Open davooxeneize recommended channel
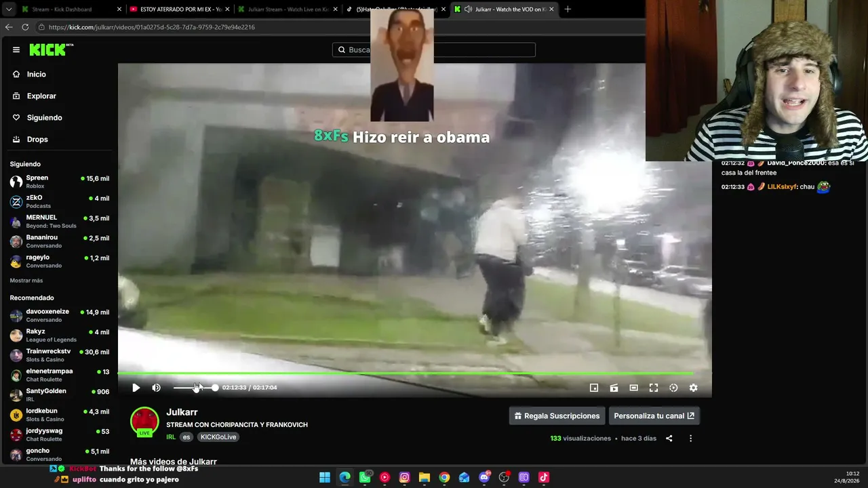Viewport: 868px width, 488px height. pos(60,315)
